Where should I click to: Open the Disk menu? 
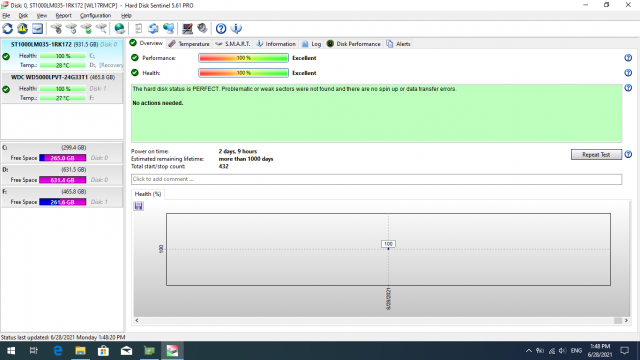[23, 16]
